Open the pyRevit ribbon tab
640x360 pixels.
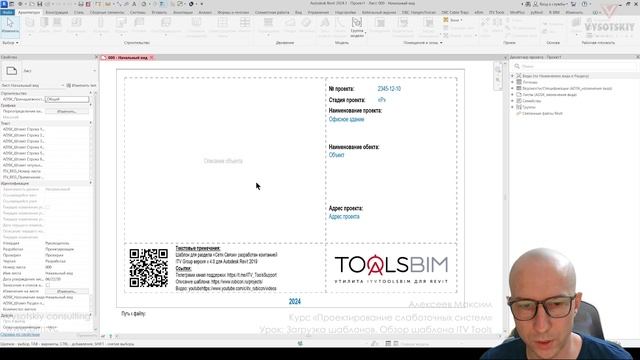[x=536, y=13]
